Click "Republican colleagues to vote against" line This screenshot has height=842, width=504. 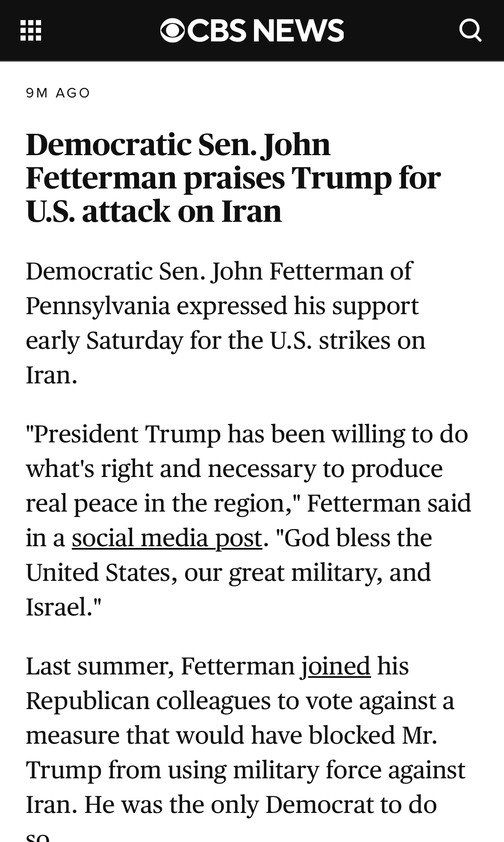[239, 701]
